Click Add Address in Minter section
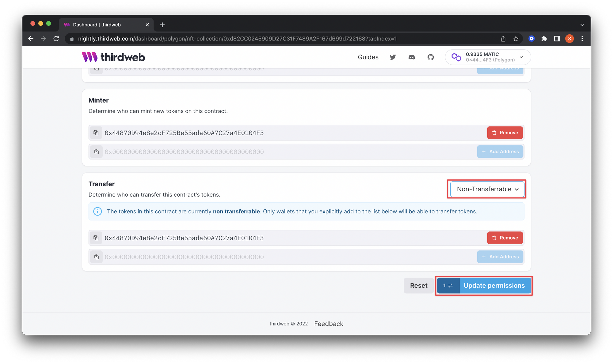613x364 pixels. click(x=500, y=152)
